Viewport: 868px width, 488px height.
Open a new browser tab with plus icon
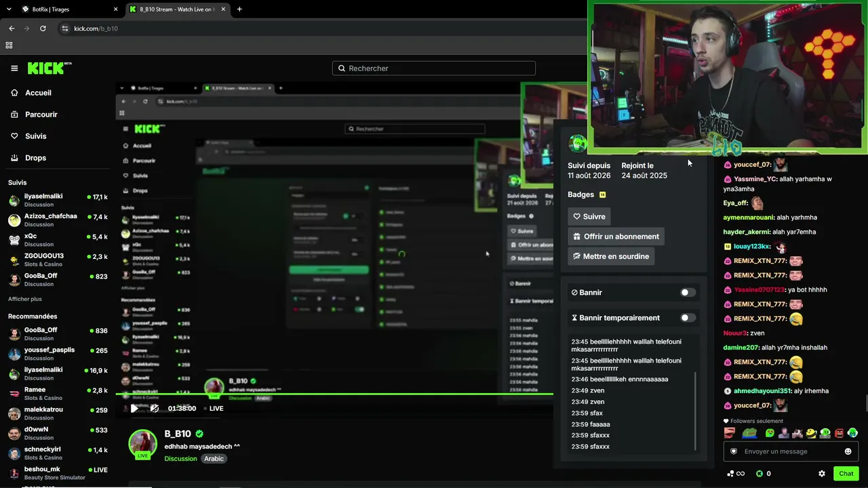(239, 9)
